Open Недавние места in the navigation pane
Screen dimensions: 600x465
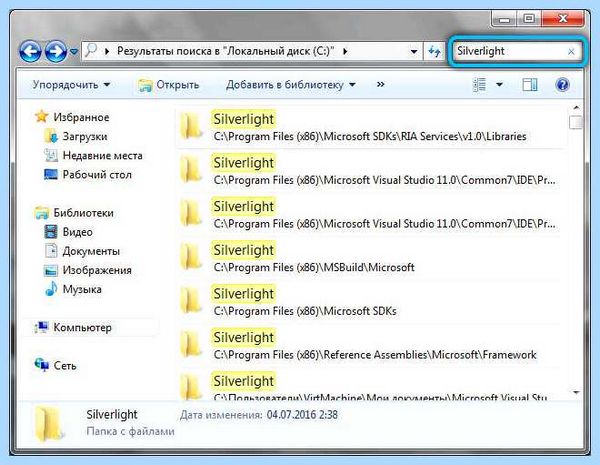point(103,155)
